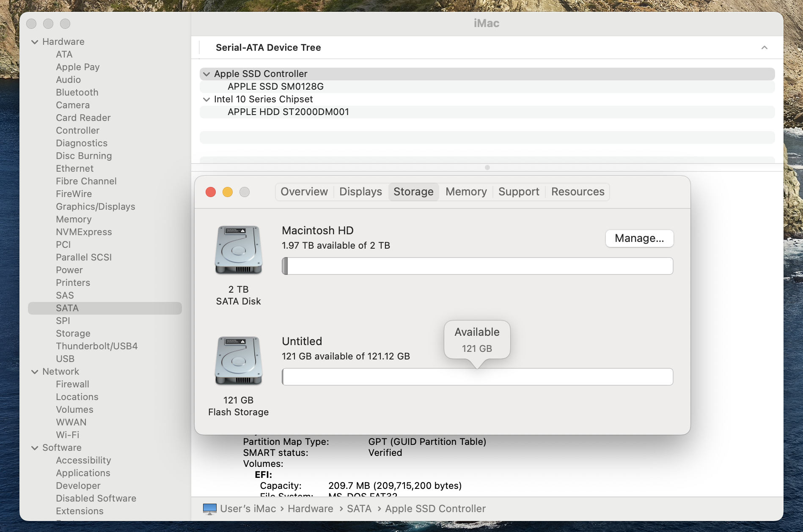Viewport: 803px width, 532px height.
Task: Select FireWire in the sidebar
Action: point(74,194)
